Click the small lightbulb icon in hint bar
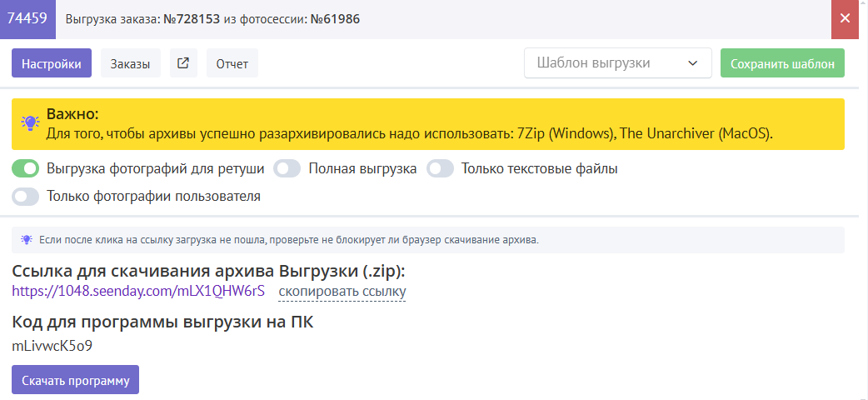The height and width of the screenshot is (400, 868). [x=27, y=240]
